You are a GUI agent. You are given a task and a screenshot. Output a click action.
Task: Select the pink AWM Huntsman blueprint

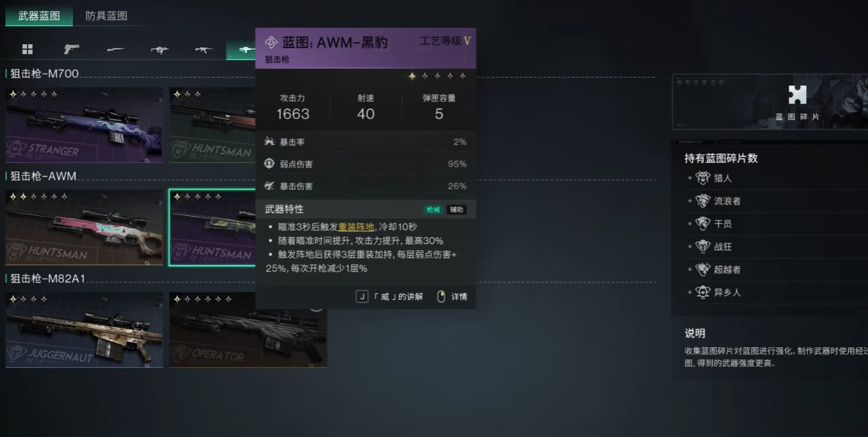84,227
